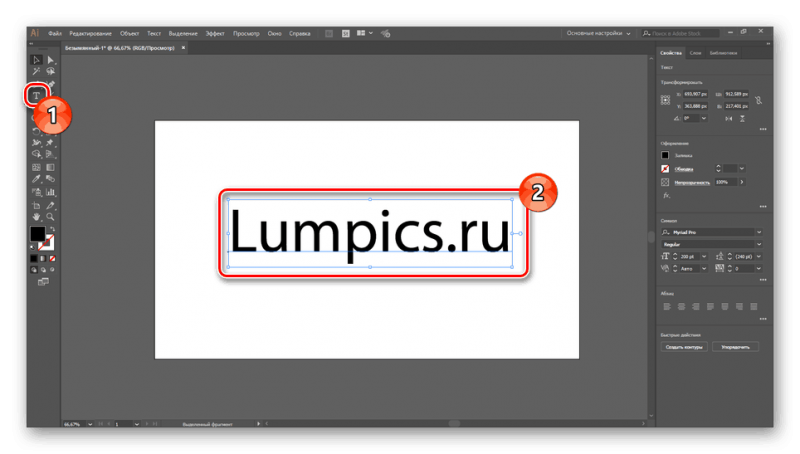800x454 pixels.
Task: Toggle constrain width and height proportions
Action: pos(759,100)
